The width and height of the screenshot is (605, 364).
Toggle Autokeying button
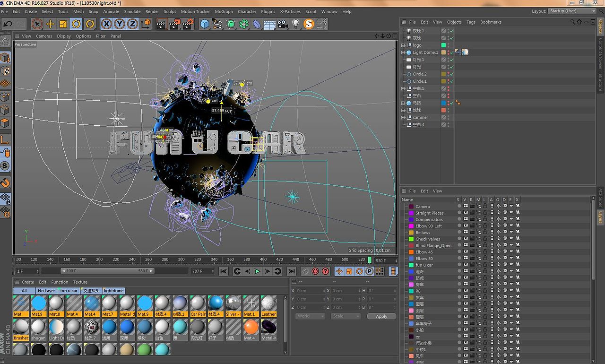[315, 271]
